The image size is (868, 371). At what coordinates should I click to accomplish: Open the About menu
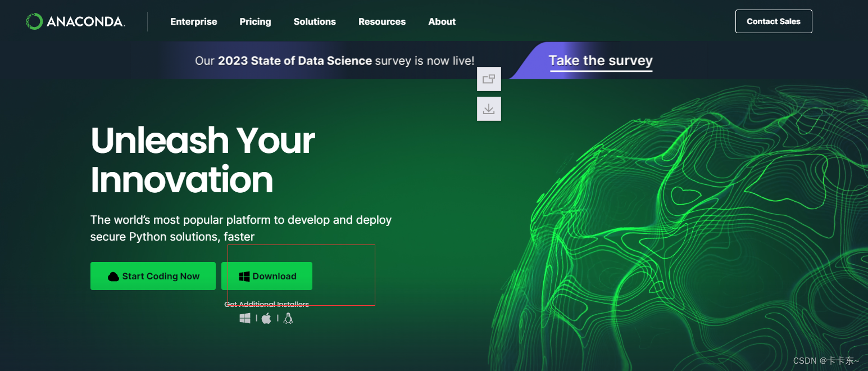coord(442,21)
